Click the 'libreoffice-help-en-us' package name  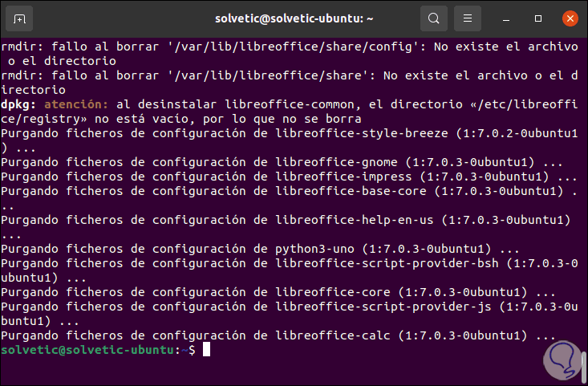pyautogui.click(x=355, y=220)
